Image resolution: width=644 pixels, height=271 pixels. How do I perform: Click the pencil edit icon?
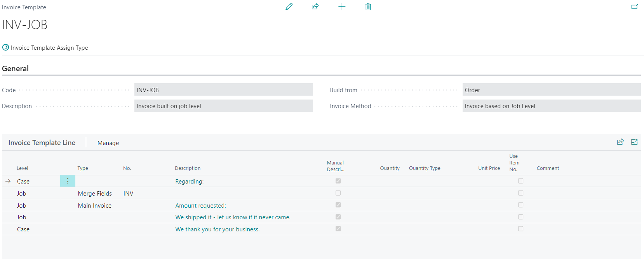pos(289,7)
